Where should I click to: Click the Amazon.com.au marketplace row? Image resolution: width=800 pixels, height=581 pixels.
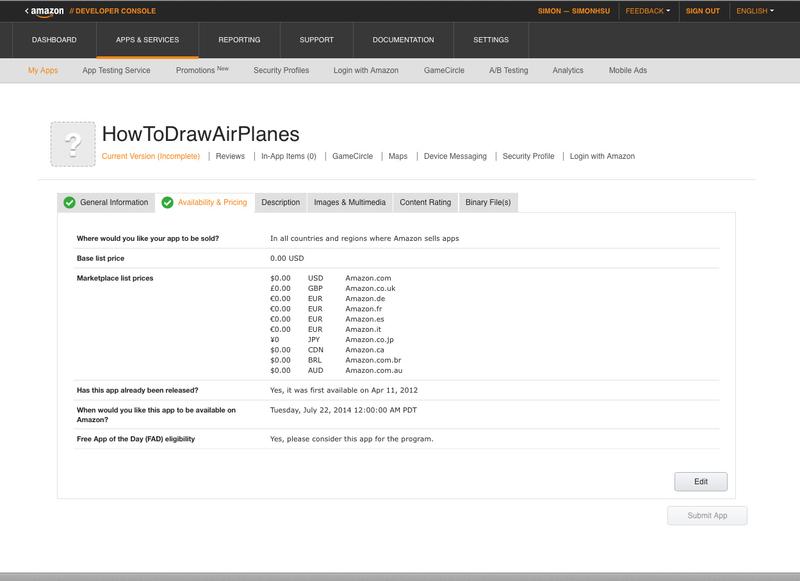click(x=336, y=370)
